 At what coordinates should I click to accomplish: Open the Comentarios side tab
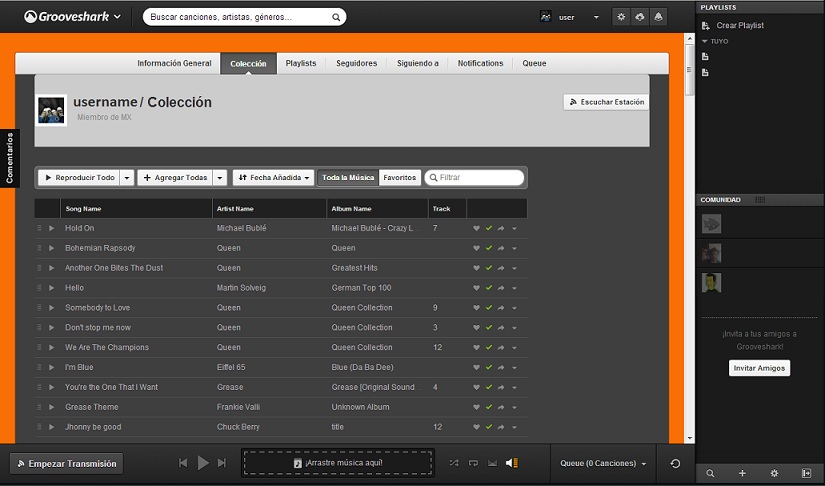9,158
